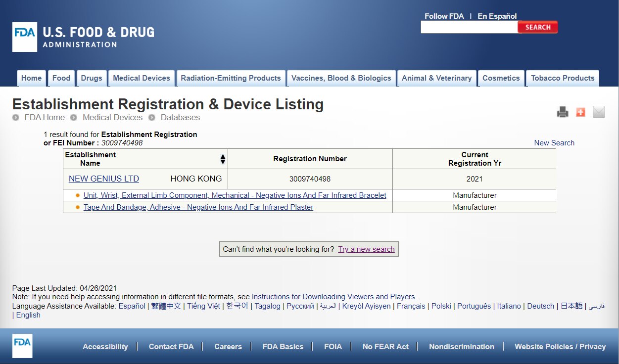Open the Careers footer link

228,347
